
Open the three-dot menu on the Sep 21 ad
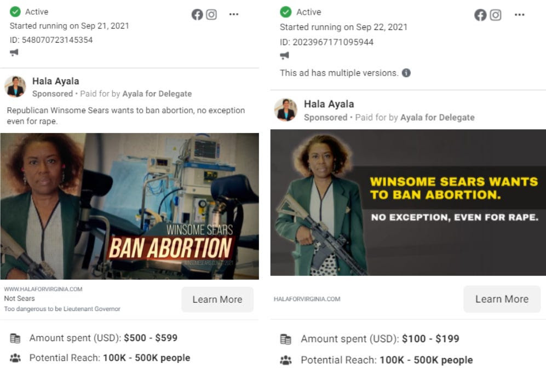[234, 14]
